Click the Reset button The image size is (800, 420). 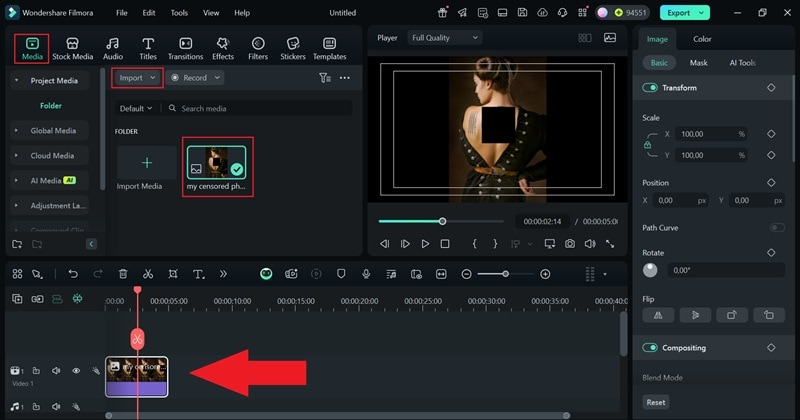coord(656,402)
